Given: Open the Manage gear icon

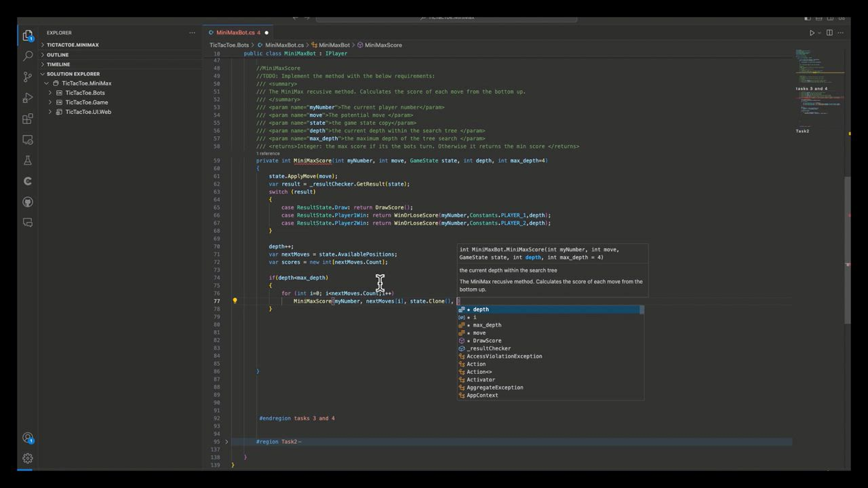Looking at the screenshot, I should pos(28,458).
